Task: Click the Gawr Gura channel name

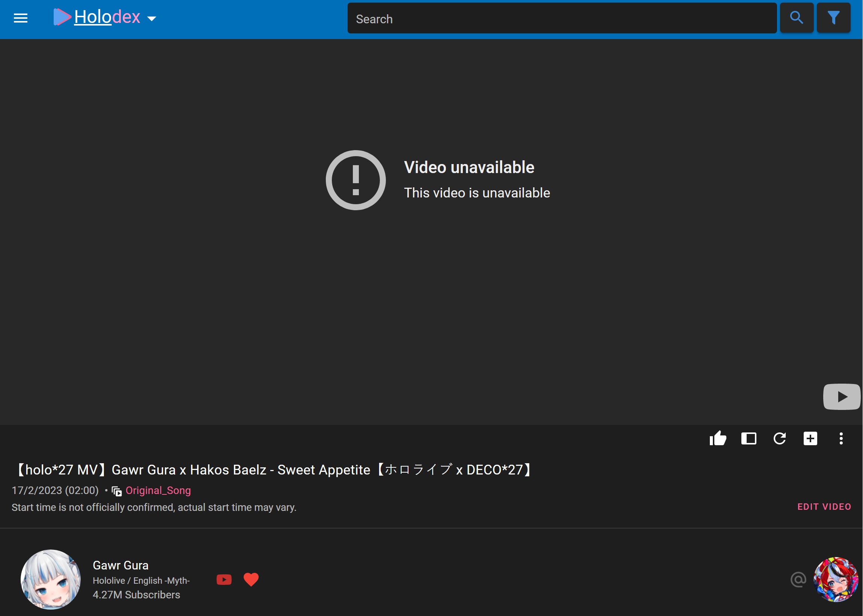Action: click(x=120, y=566)
